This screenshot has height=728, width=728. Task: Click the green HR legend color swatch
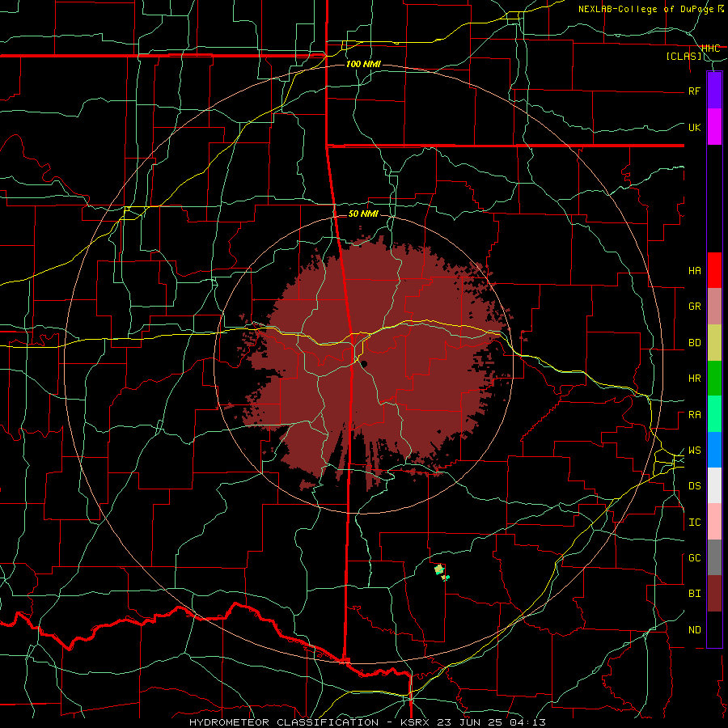click(x=714, y=379)
